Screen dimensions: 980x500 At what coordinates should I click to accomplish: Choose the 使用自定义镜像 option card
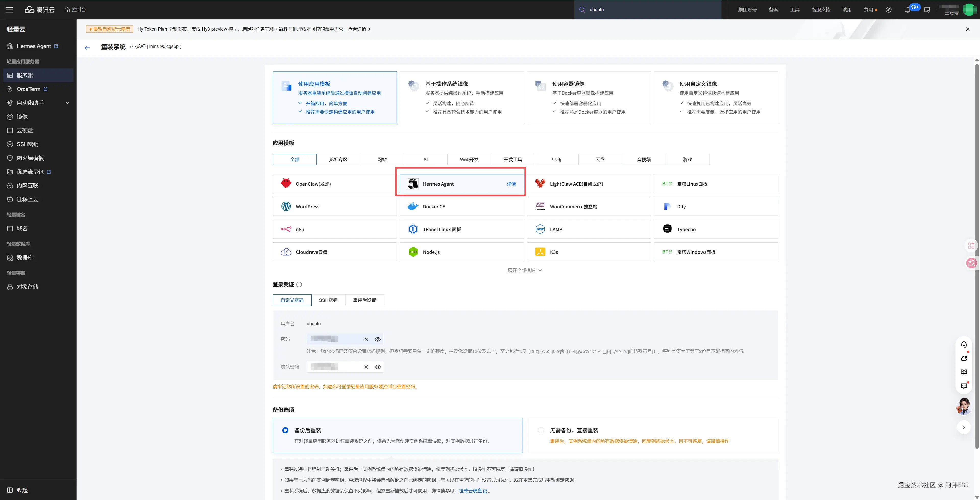point(716,98)
